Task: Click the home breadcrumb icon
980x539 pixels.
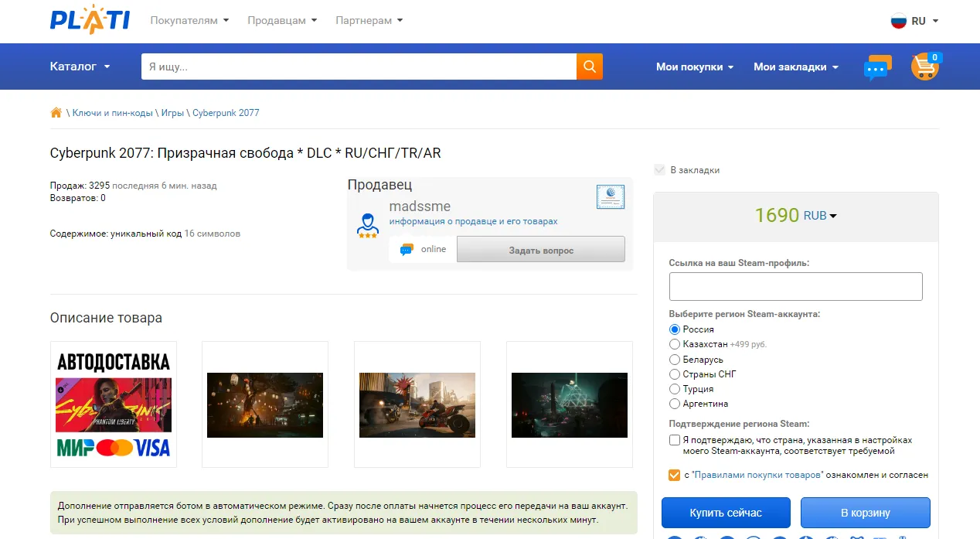Action: [56, 113]
